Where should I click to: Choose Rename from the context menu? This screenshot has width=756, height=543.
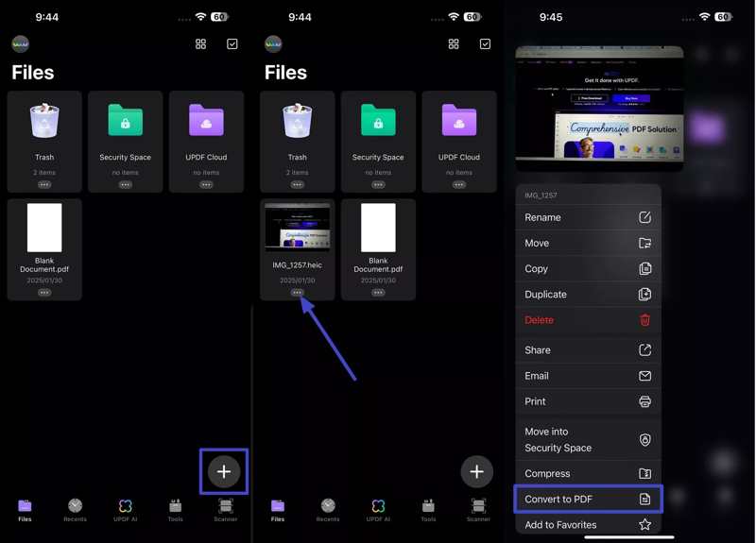pos(588,217)
